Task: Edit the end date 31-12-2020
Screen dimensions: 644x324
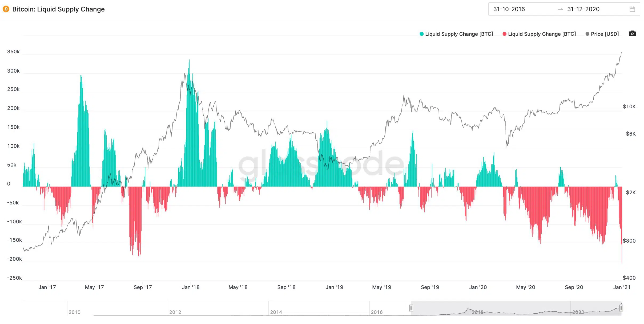Action: [x=583, y=9]
